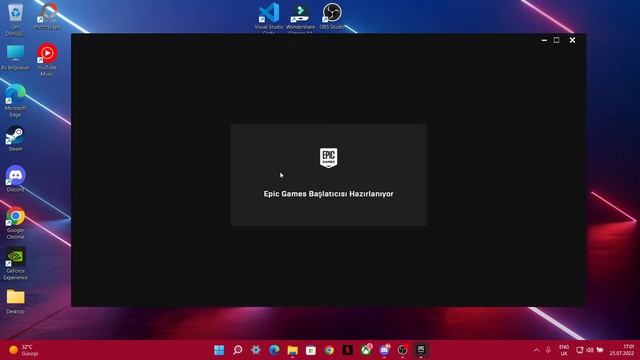The height and width of the screenshot is (360, 640).
Task: Click the battery tray icon
Action: [600, 350]
